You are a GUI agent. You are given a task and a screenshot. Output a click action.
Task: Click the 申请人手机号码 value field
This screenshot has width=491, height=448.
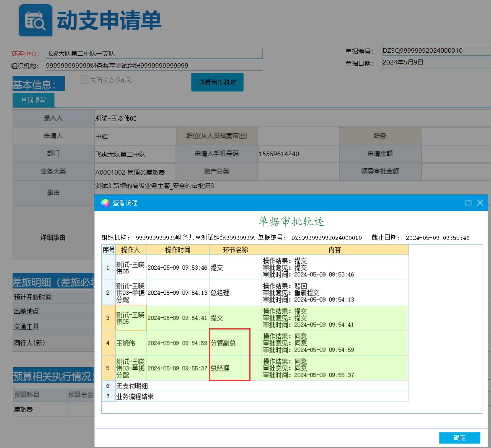pos(298,154)
